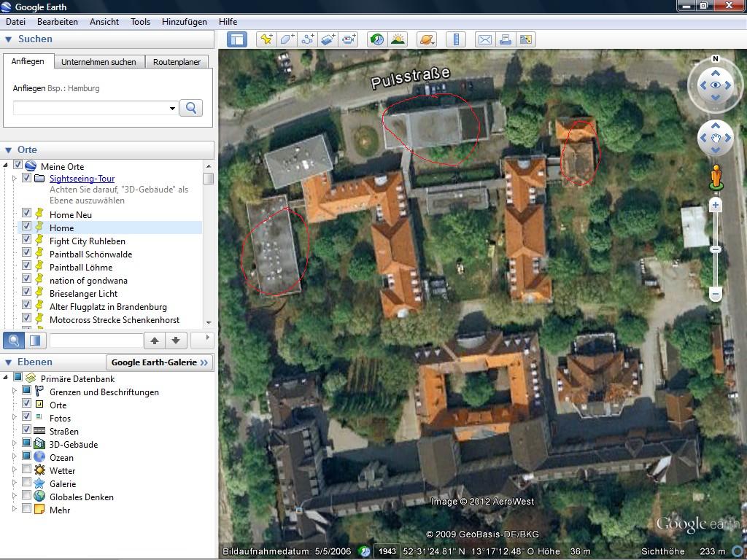Open the Tools menu

point(141,22)
